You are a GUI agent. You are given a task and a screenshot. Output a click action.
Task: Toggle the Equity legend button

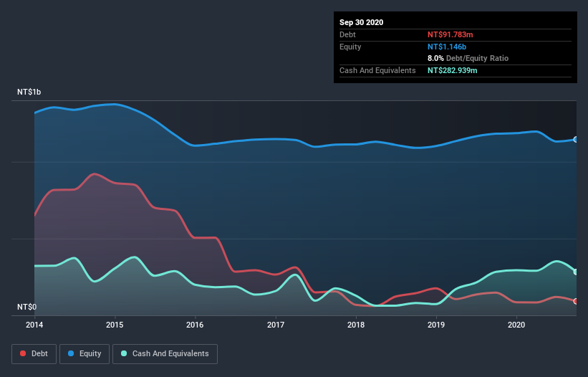[85, 354]
